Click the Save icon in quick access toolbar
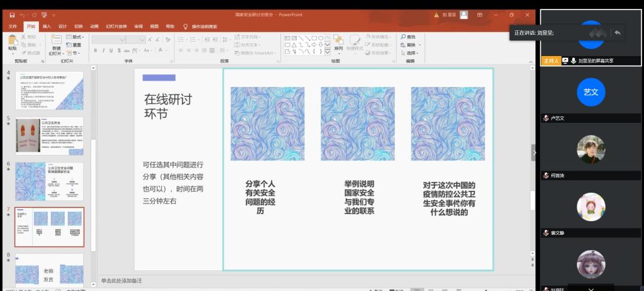Screen dimensions: 644x291 tap(13, 14)
